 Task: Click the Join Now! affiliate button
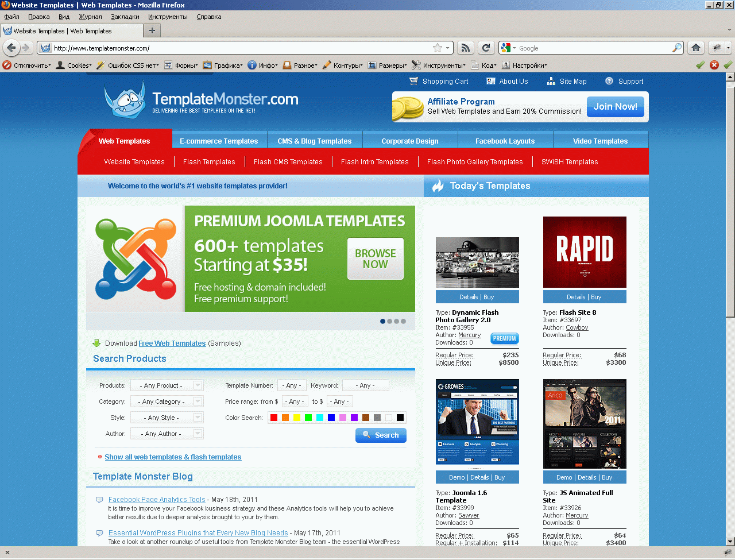616,106
